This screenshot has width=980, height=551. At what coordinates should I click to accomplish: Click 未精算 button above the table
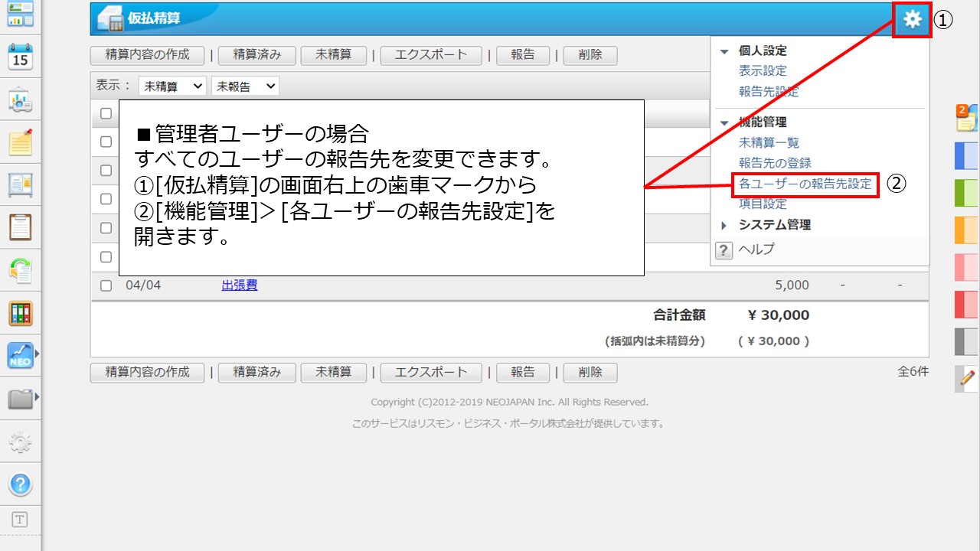334,55
